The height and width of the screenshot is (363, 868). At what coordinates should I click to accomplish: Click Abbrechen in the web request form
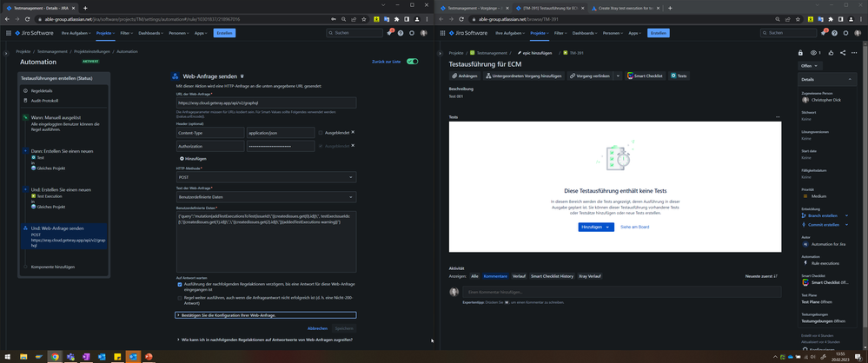[317, 328]
